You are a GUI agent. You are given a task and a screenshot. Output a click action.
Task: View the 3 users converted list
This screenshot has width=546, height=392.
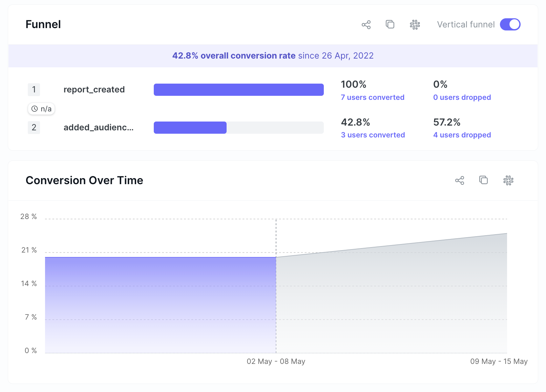tap(373, 135)
